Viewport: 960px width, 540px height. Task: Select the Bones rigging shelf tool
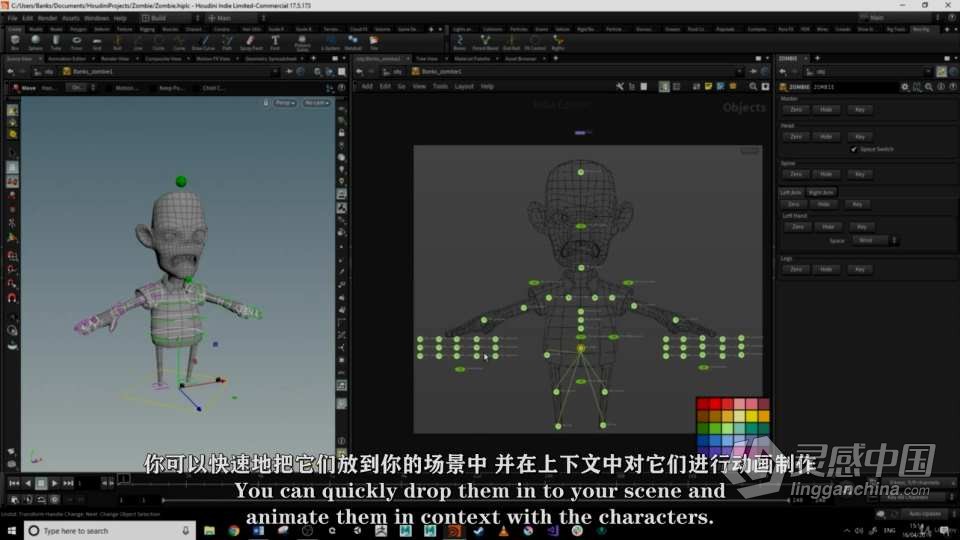459,42
